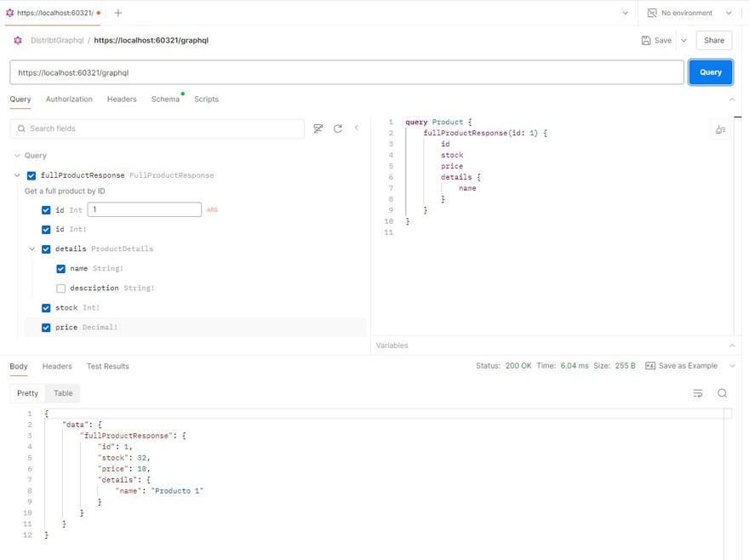
Task: Click the filter fields icon next to search
Action: [x=317, y=129]
